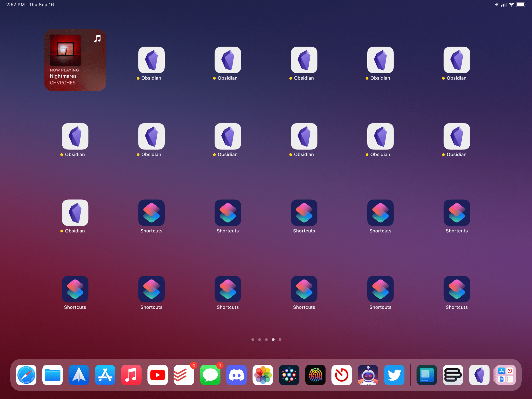Screen dimensions: 532x399
Task: Open the colorful dots app on dark icon
Action: click(289, 375)
